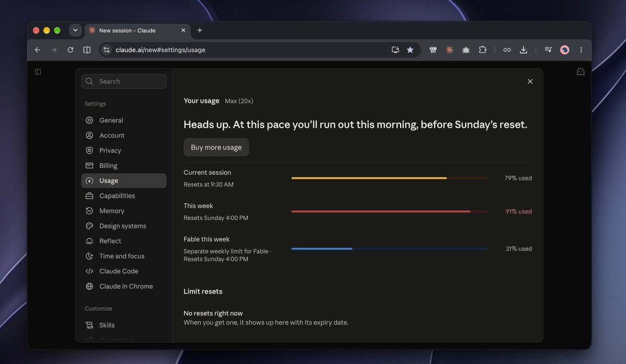Bookmark this page with the star icon
626x364 pixels.
point(410,50)
